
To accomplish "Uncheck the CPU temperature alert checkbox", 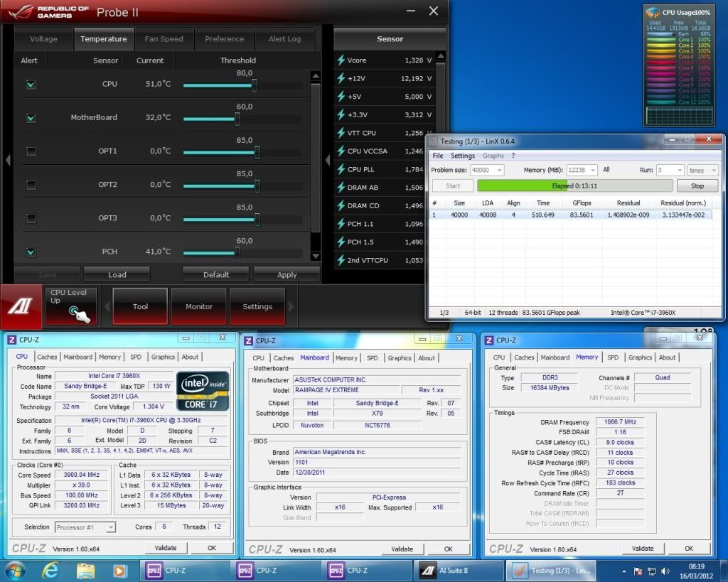I will tap(31, 85).
